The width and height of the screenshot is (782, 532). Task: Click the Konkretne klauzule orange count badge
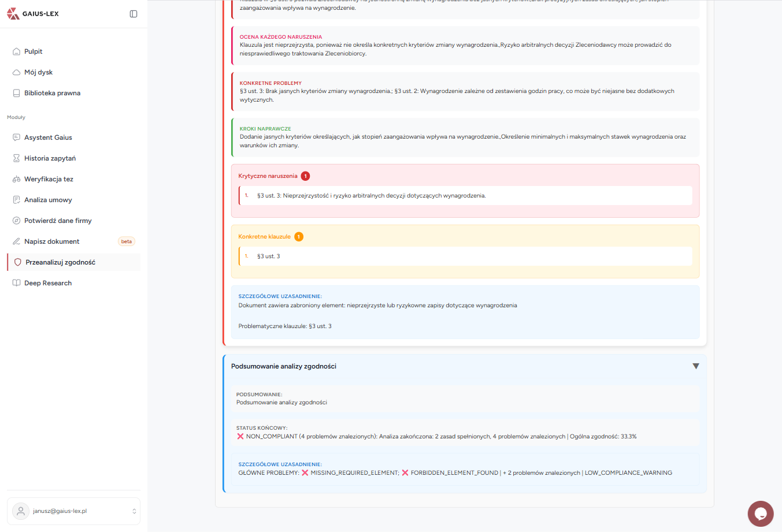point(299,237)
